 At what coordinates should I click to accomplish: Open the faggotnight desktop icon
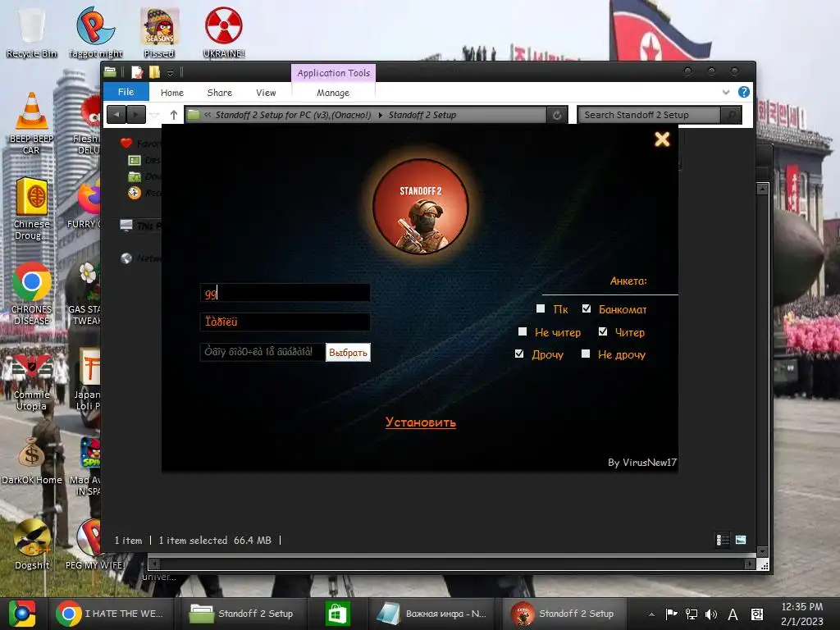coord(95,32)
